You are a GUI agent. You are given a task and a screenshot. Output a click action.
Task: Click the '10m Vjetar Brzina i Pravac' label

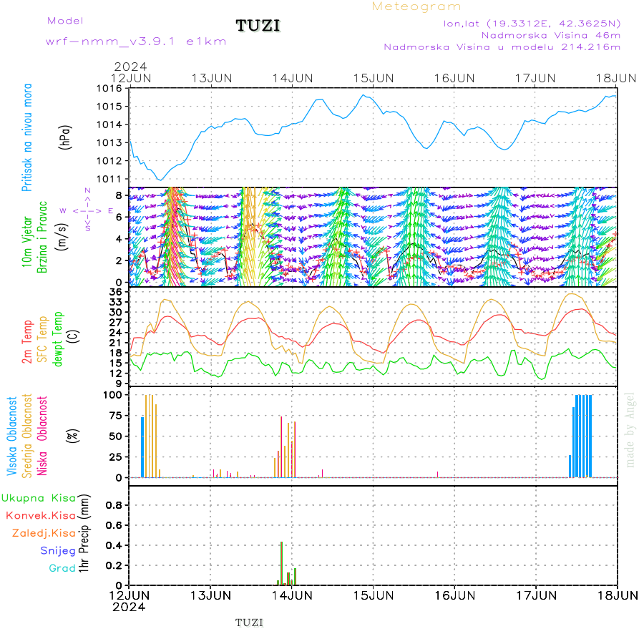34,238
